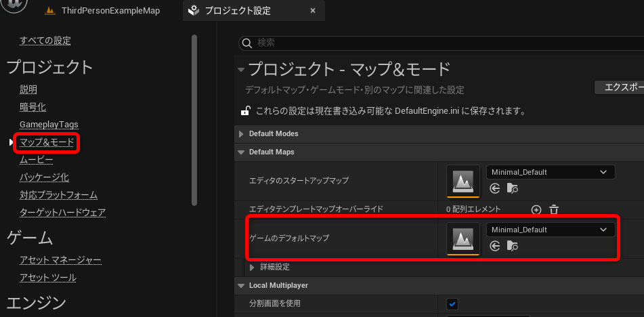Collapse the Default Maps category
The height and width of the screenshot is (317, 644).
[241, 152]
